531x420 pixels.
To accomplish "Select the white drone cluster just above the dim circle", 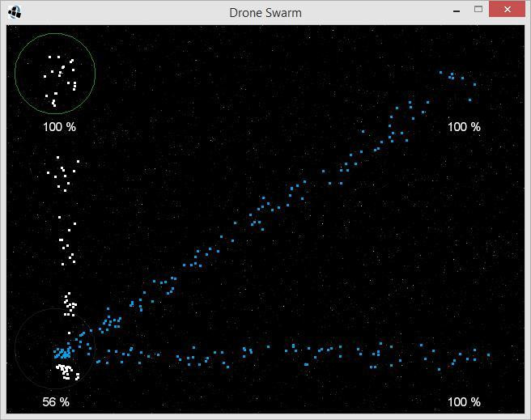I will [x=70, y=304].
